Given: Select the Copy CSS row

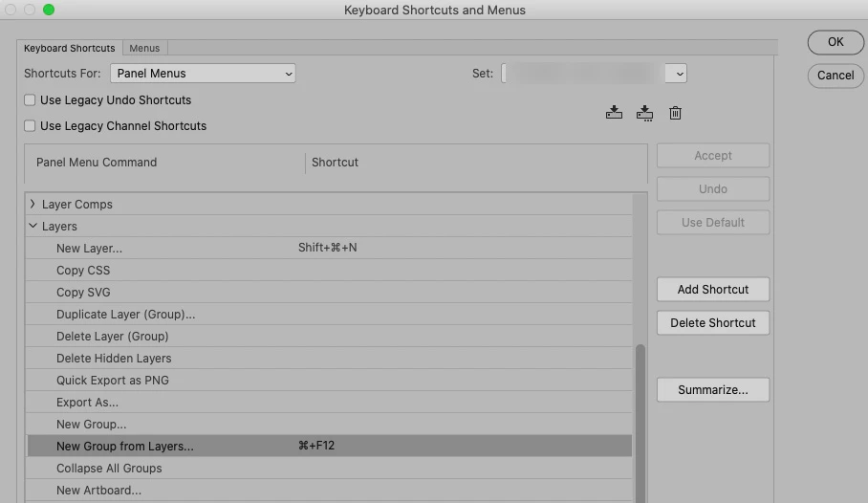Looking at the screenshot, I should click(x=329, y=271).
